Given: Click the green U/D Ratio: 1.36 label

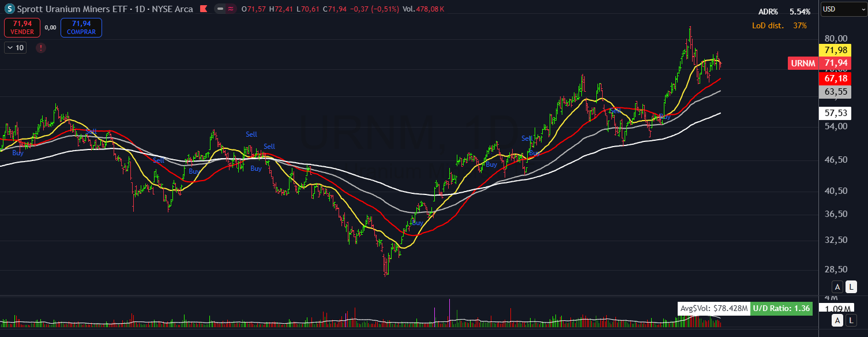Looking at the screenshot, I should (x=781, y=309).
